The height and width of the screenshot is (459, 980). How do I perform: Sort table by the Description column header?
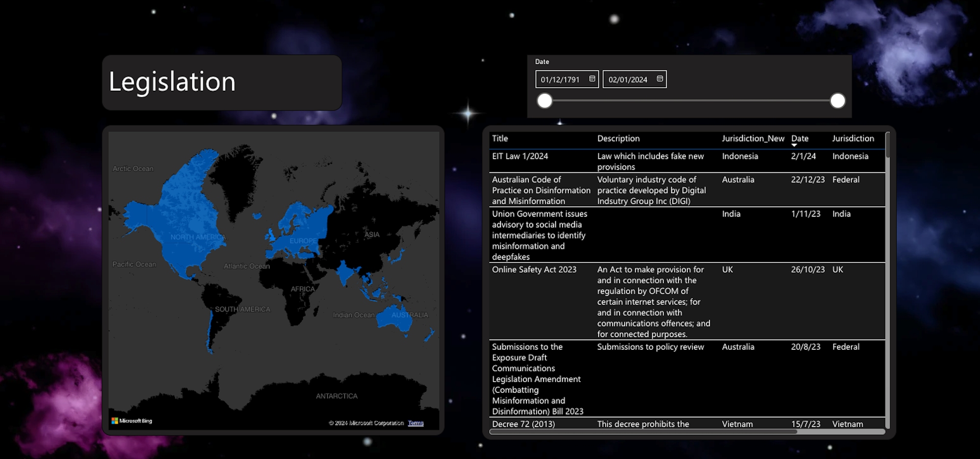coord(618,139)
